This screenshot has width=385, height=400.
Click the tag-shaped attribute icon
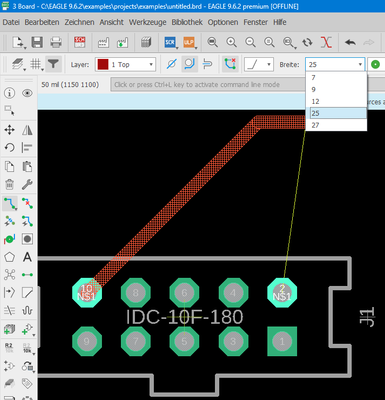[x=27, y=384]
